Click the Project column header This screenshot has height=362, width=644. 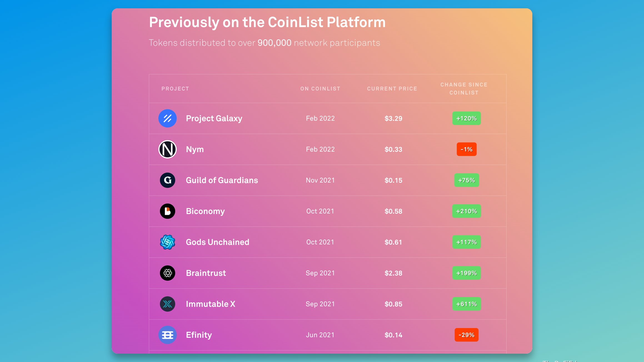tap(175, 89)
